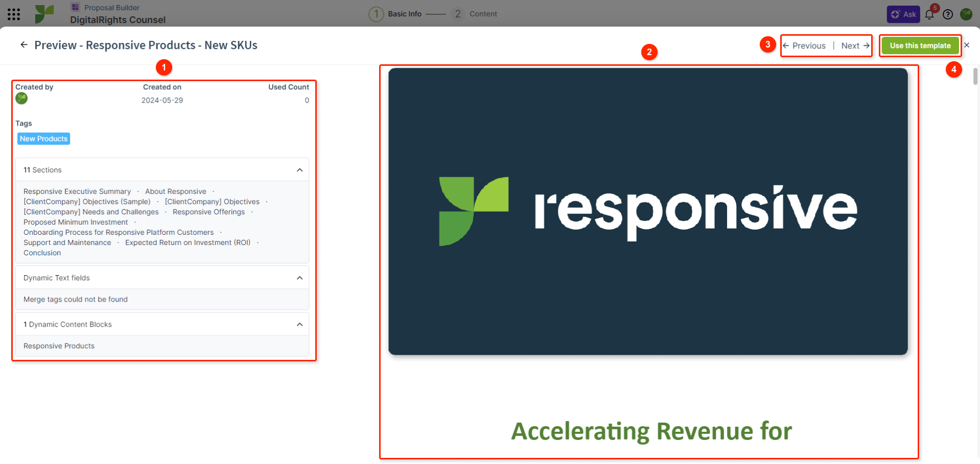
Task: Open notifications bell
Action: pos(929,14)
